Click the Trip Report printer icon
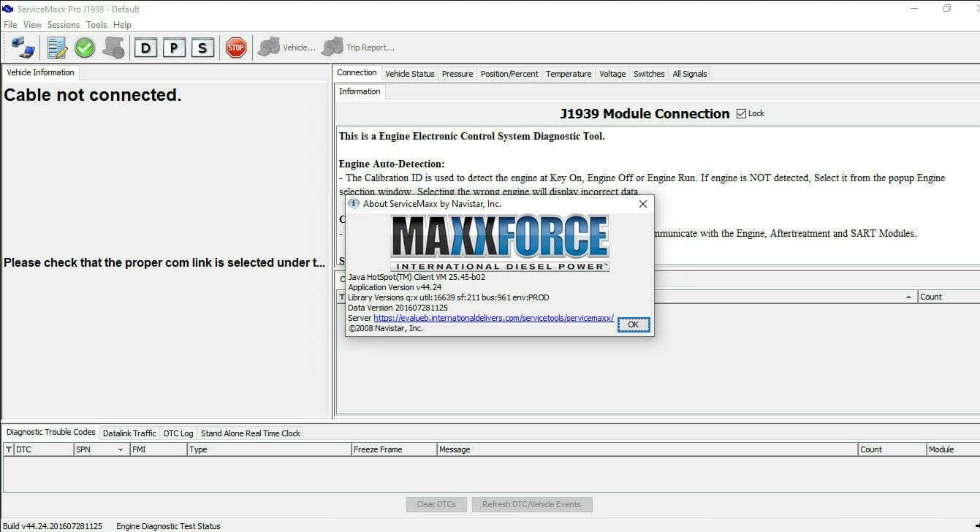Viewport: 980px width, 532px height. point(333,47)
